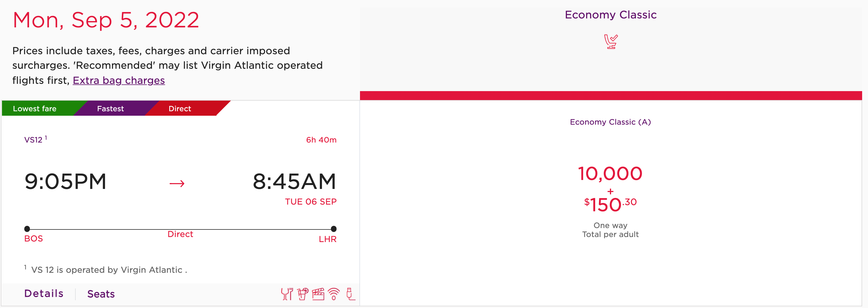Click the BOS departure point on route line
The width and height of the screenshot is (868, 308).
click(27, 229)
